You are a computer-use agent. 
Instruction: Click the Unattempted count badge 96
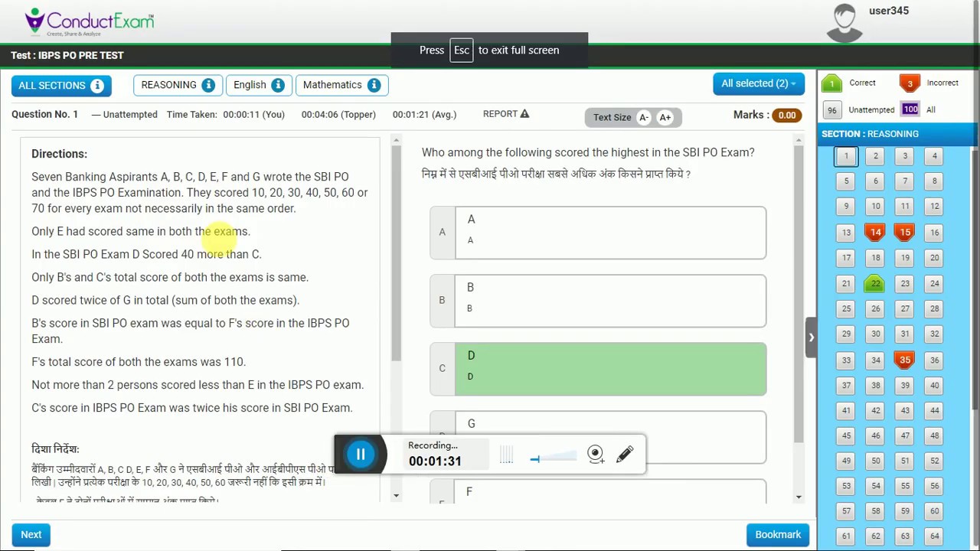click(x=832, y=110)
